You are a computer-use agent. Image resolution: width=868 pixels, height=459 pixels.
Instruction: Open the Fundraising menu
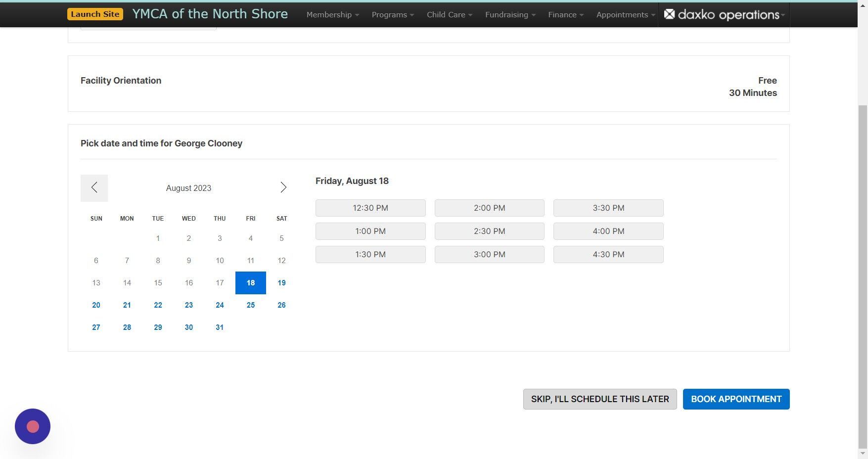(x=509, y=14)
